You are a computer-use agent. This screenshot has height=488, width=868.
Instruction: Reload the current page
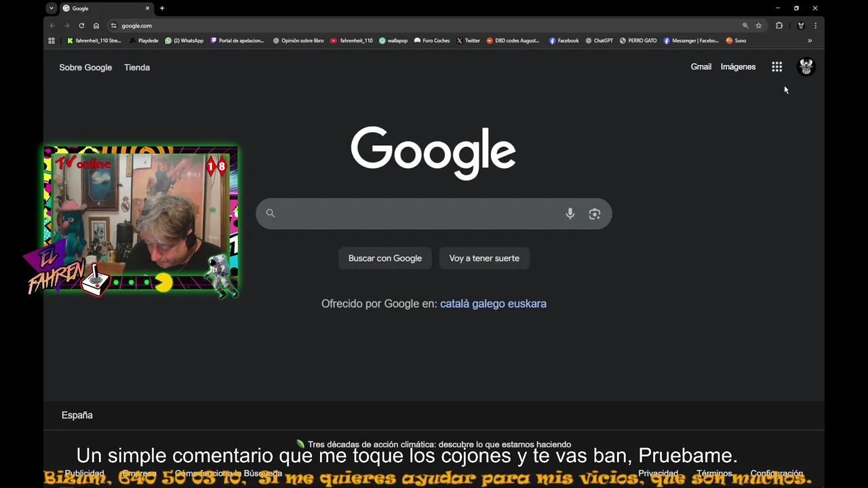click(x=81, y=26)
